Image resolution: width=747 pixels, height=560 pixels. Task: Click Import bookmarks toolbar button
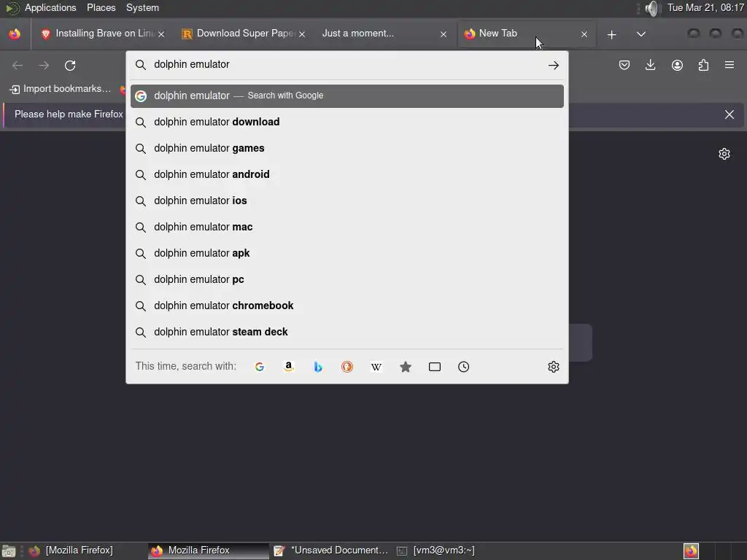(x=61, y=89)
